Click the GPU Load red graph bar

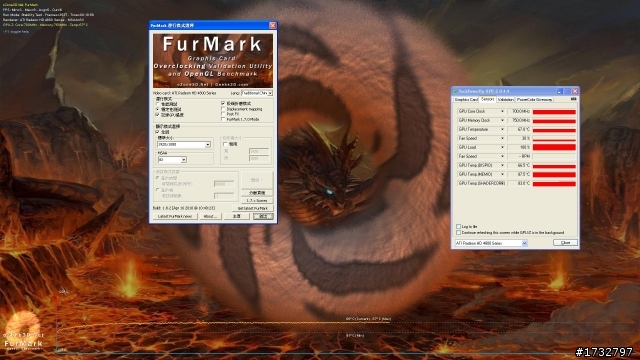(x=554, y=147)
